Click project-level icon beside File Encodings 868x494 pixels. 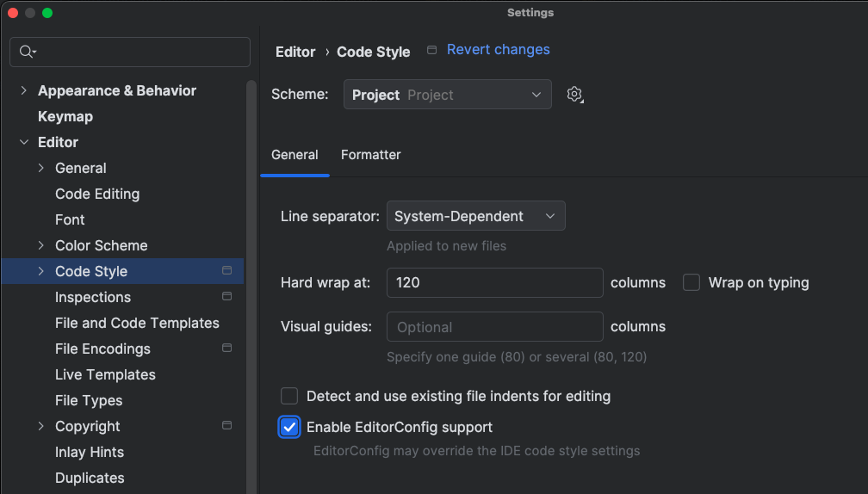[x=227, y=349]
